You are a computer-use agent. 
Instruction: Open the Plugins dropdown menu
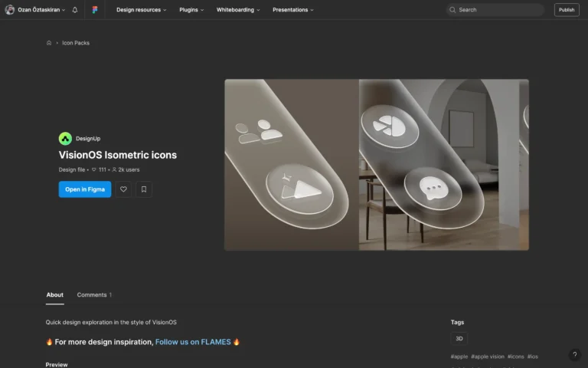(x=191, y=10)
